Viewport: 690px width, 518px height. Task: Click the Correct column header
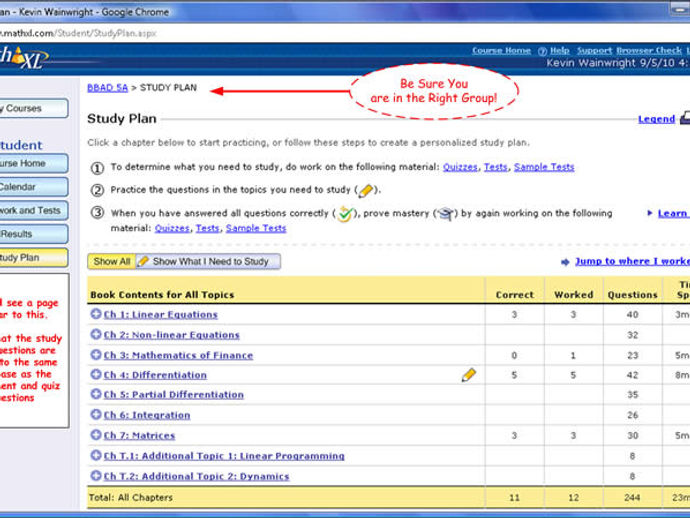[514, 295]
